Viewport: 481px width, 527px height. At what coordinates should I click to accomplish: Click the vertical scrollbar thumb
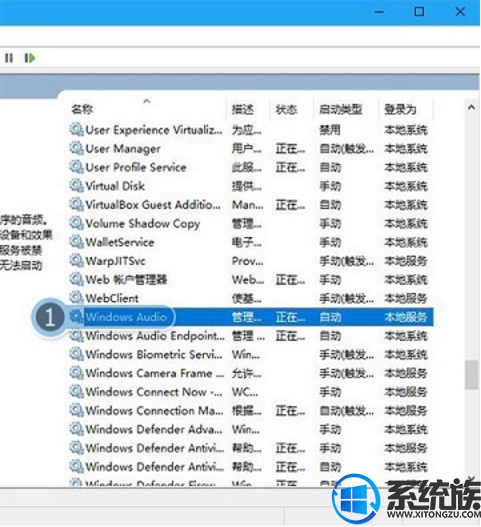point(472,375)
